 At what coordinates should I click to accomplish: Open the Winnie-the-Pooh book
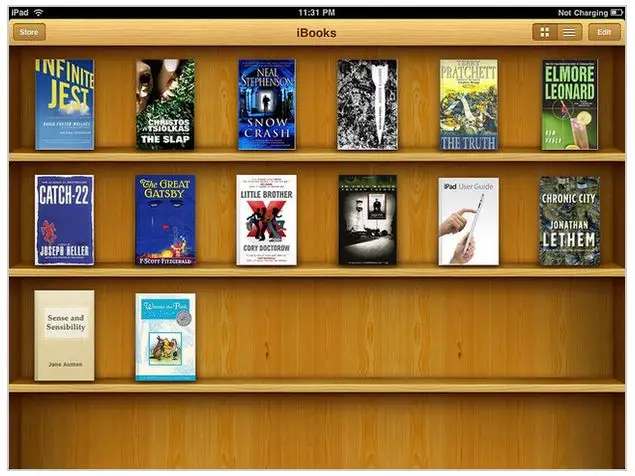[x=165, y=337]
